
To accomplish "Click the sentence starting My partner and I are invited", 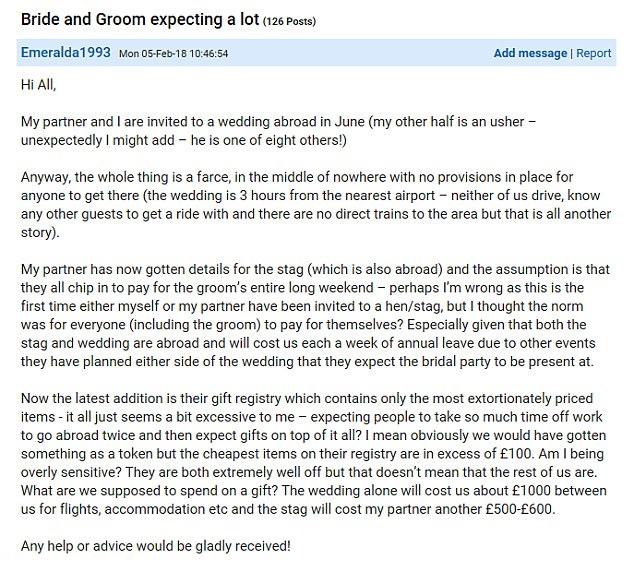I will pos(278,131).
